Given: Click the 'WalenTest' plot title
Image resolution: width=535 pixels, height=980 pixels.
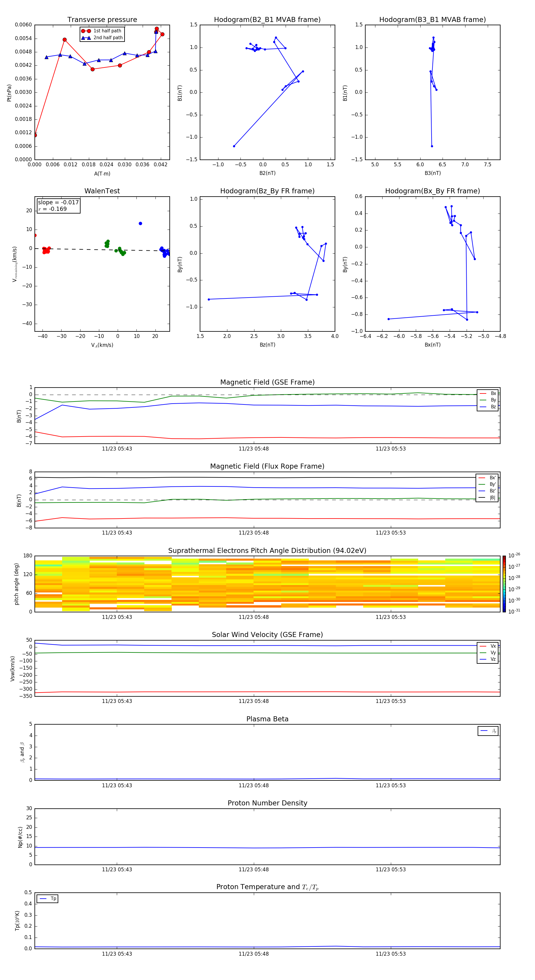Looking at the screenshot, I should tap(102, 191).
